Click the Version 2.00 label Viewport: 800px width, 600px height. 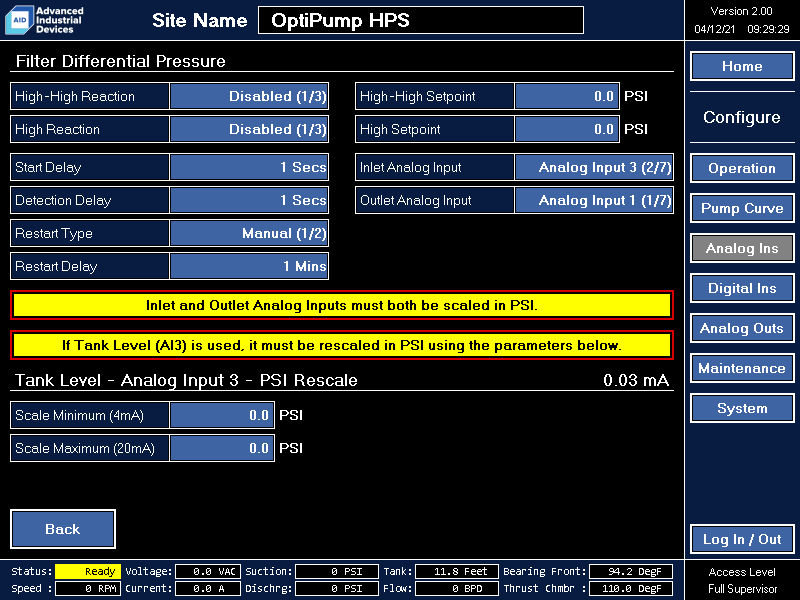741,11
